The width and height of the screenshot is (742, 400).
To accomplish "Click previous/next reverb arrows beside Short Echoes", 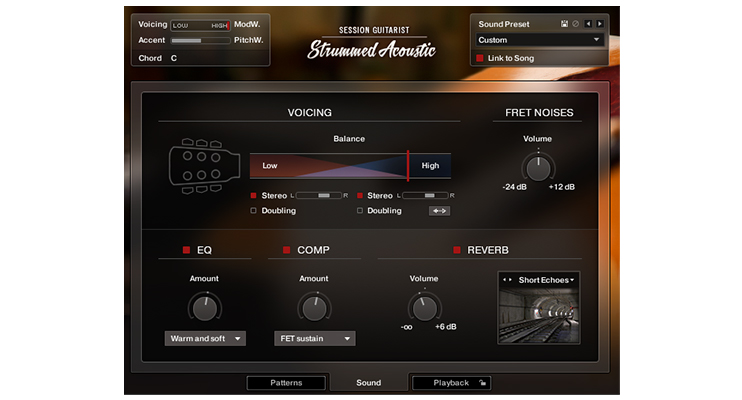I will pyautogui.click(x=507, y=280).
